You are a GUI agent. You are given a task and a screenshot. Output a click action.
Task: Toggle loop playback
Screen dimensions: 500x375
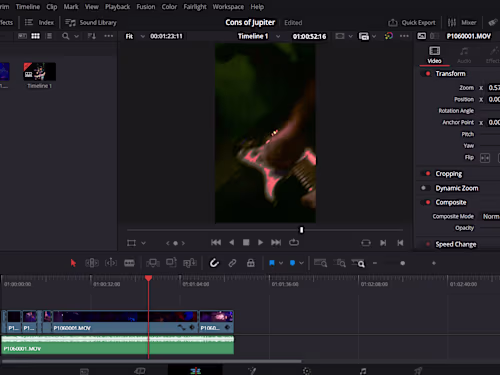coord(294,242)
